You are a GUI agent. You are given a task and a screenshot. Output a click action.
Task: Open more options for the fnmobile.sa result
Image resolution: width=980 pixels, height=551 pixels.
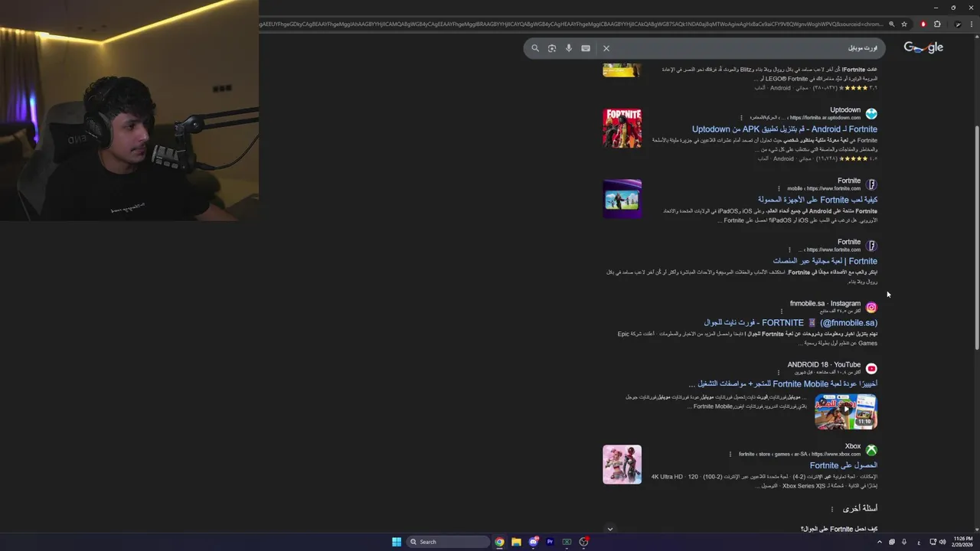tap(782, 311)
